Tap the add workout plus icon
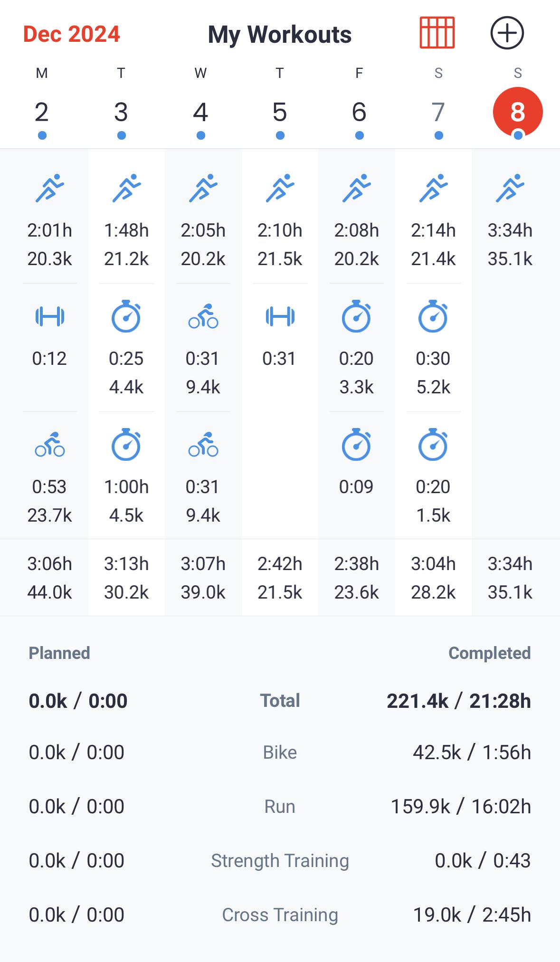This screenshot has width=560, height=962. [x=507, y=33]
